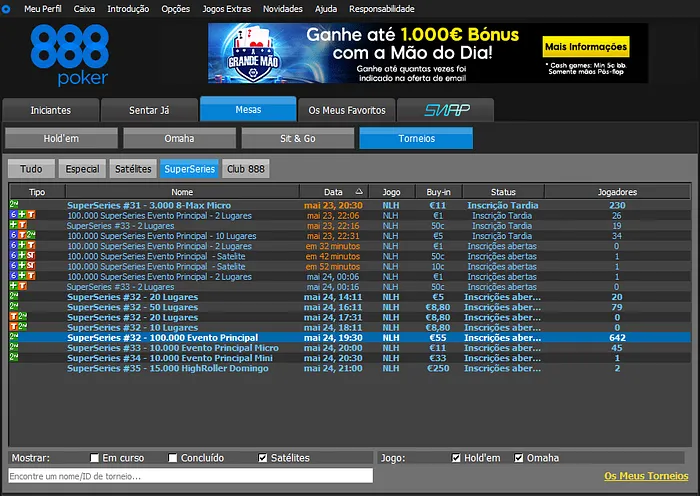The height and width of the screenshot is (496, 700).
Task: Click the 2nd-chance icon on SuperSeries #31 row
Action: pyautogui.click(x=14, y=204)
